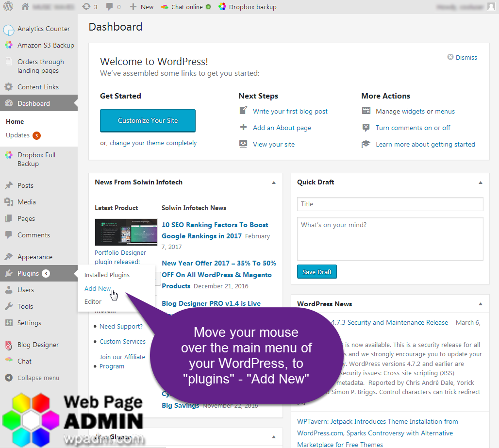Viewport: 499px width, 448px height.
Task: Click the plus New icon in admin bar
Action: point(141,7)
